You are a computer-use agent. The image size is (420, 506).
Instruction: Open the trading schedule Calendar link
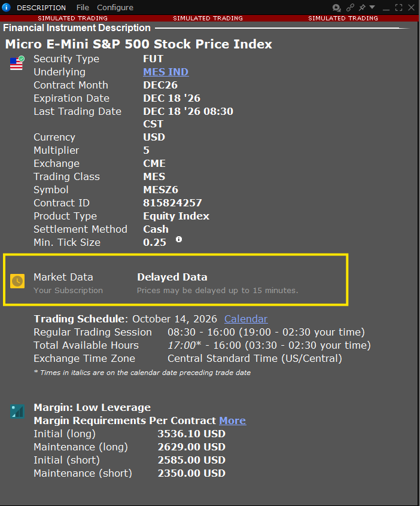[246, 319]
